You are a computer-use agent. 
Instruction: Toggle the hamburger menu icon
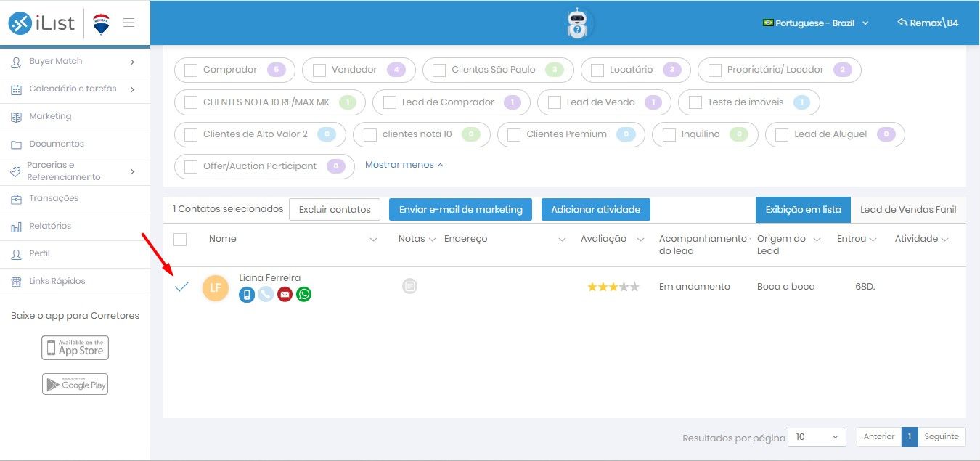(129, 23)
